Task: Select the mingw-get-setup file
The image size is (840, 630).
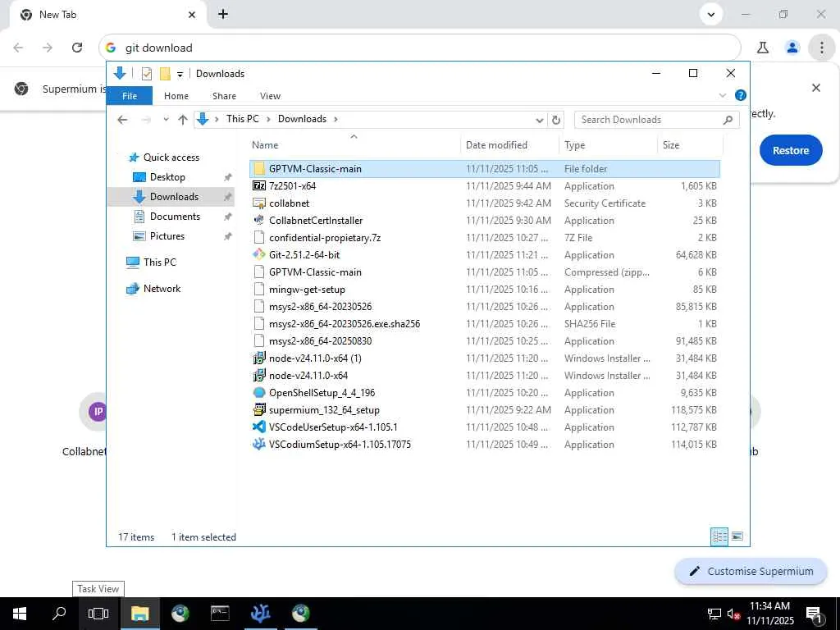Action: [485, 290]
